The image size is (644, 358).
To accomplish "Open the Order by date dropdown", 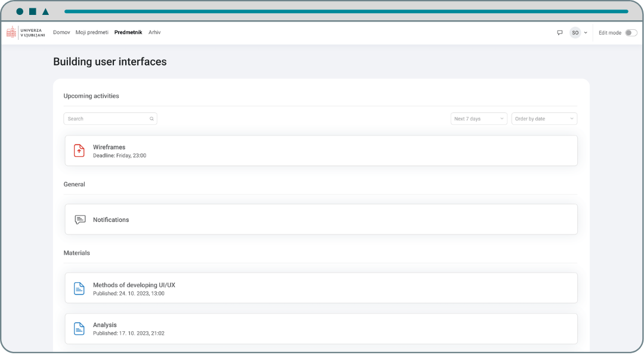I will 544,119.
